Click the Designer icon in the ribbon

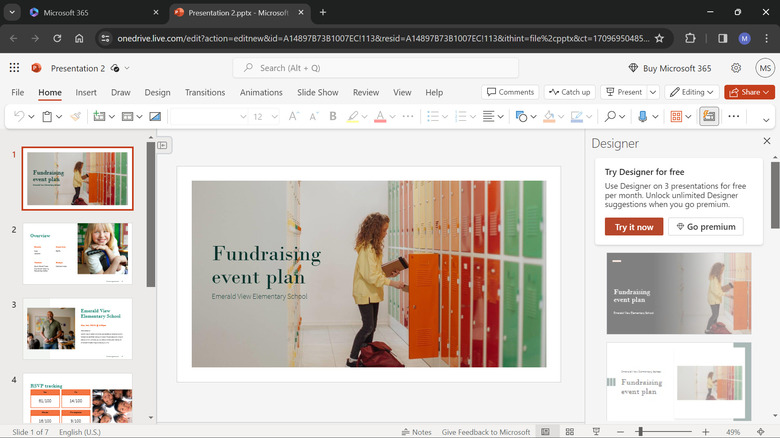pyautogui.click(x=709, y=117)
